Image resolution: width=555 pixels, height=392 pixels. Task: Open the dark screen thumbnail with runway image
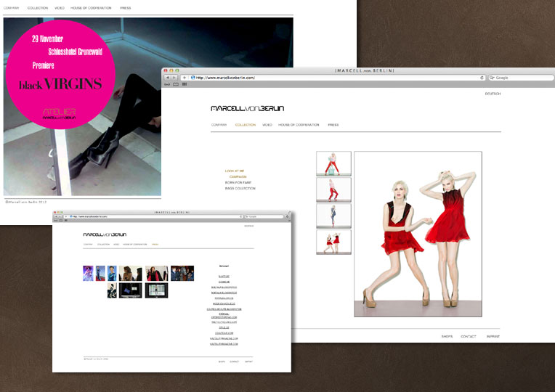click(156, 290)
